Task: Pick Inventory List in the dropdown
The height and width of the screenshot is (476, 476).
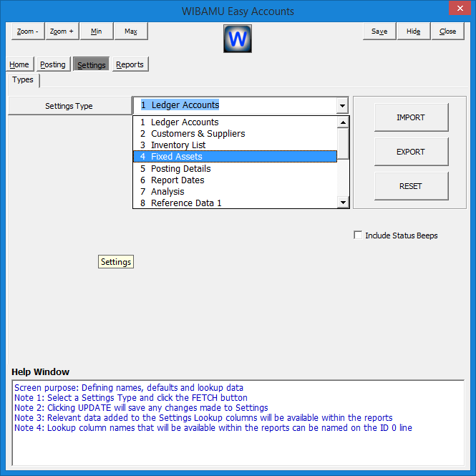Action: pyautogui.click(x=235, y=145)
